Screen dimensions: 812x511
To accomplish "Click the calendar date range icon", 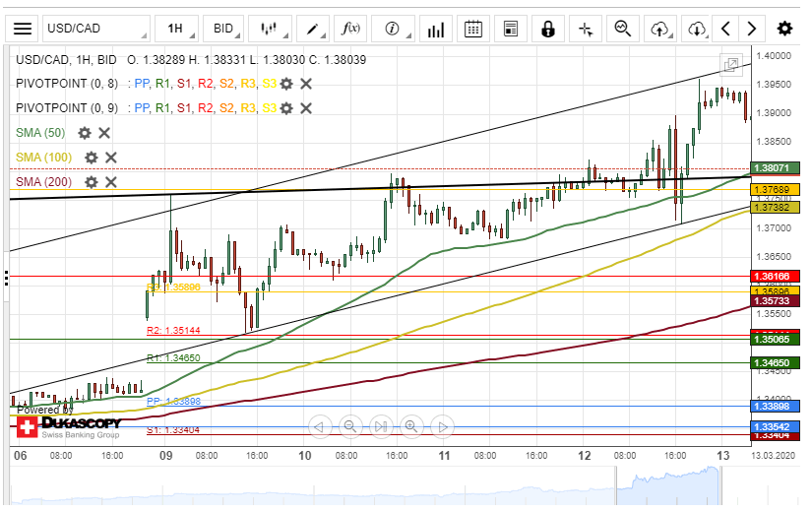I will coord(473,29).
